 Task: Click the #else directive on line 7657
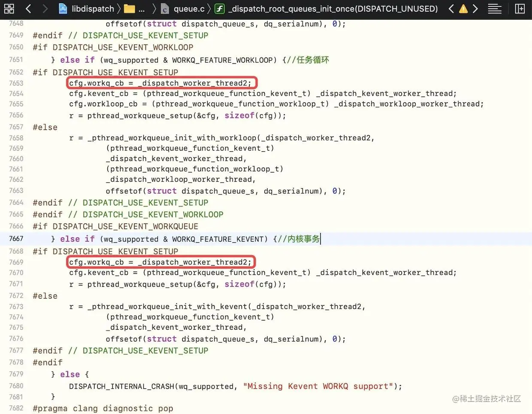[x=45, y=128]
